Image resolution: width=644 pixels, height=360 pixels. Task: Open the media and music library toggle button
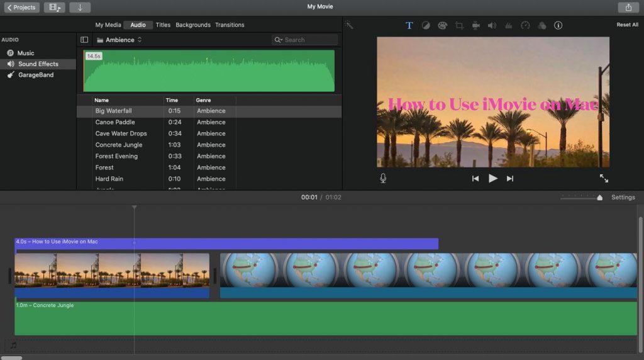(55, 8)
